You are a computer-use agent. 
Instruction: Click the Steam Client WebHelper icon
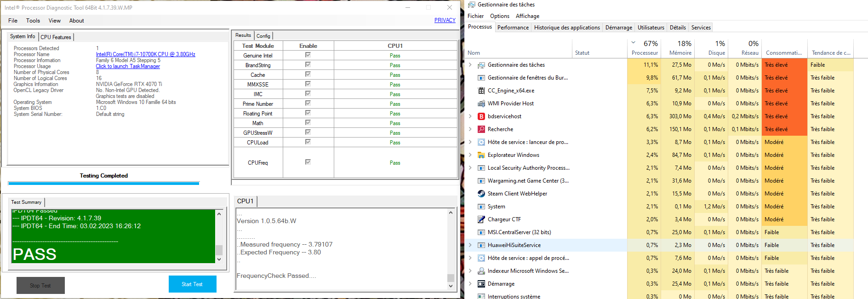[481, 194]
